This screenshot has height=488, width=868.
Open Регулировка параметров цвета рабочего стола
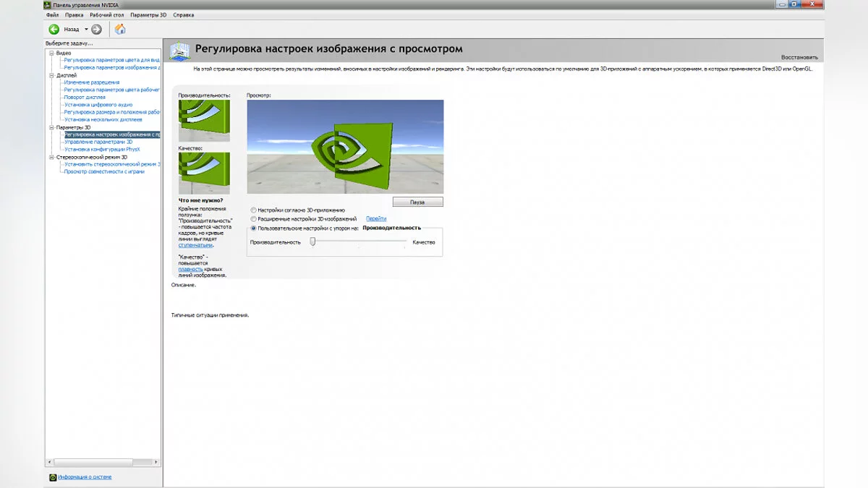[112, 90]
